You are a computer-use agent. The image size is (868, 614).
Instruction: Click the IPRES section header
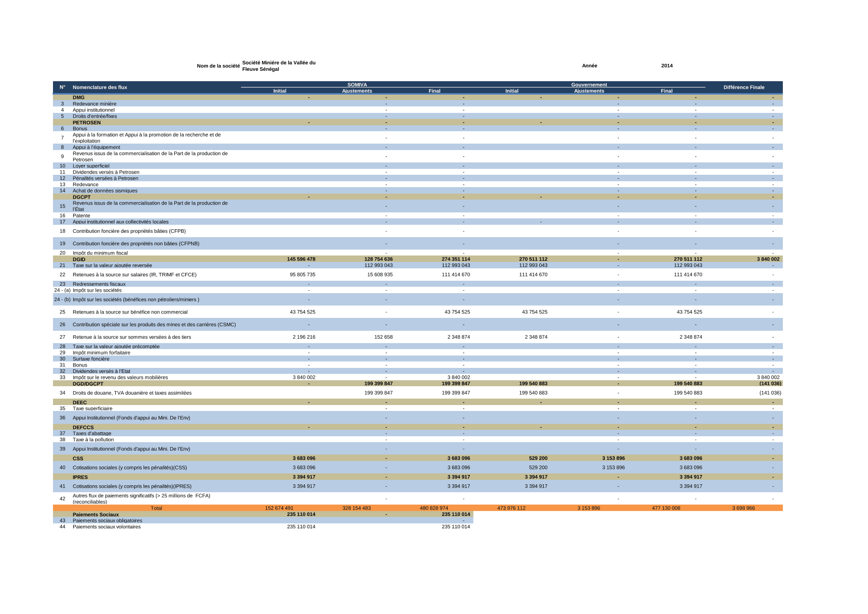(x=80, y=477)
